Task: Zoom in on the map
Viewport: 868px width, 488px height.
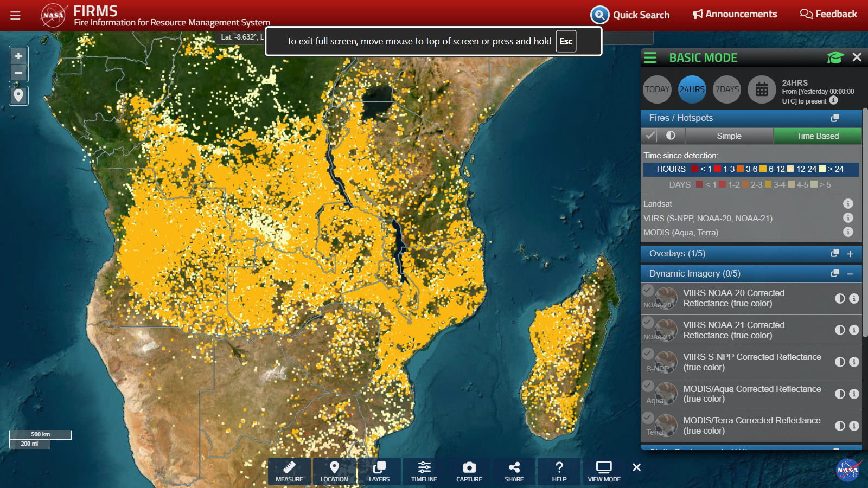Action: point(18,56)
